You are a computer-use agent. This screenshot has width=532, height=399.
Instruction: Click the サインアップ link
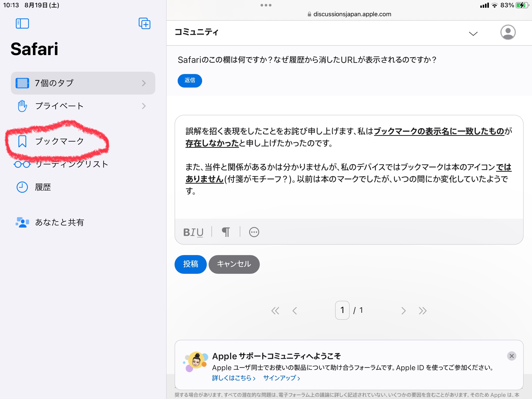pyautogui.click(x=282, y=378)
